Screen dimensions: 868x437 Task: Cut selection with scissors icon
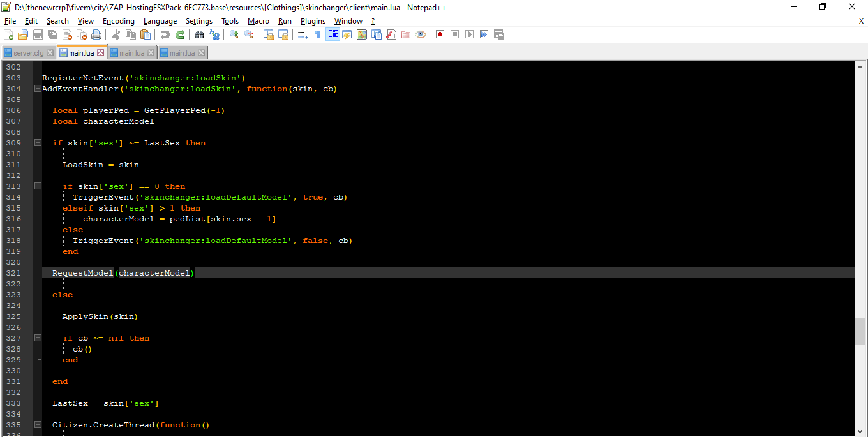pos(116,34)
